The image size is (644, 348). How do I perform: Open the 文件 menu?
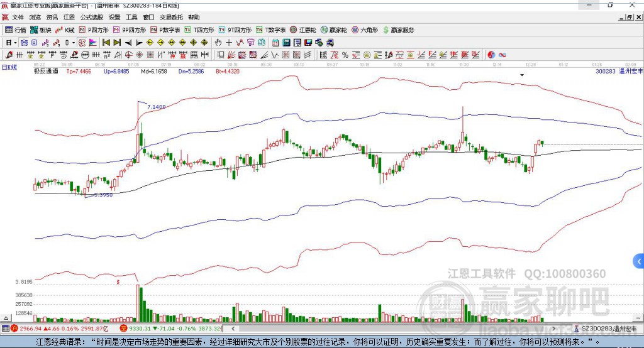click(18, 17)
